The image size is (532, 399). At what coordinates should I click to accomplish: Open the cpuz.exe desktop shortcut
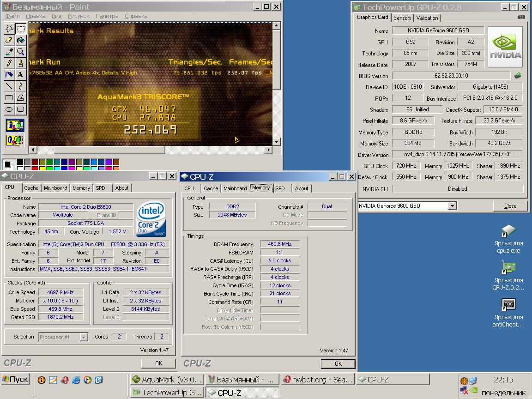(508, 239)
